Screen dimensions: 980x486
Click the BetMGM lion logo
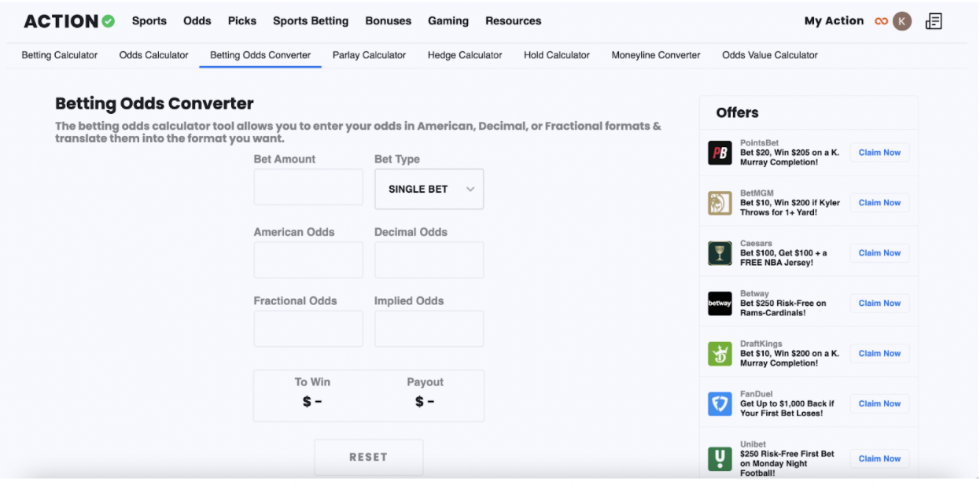720,203
